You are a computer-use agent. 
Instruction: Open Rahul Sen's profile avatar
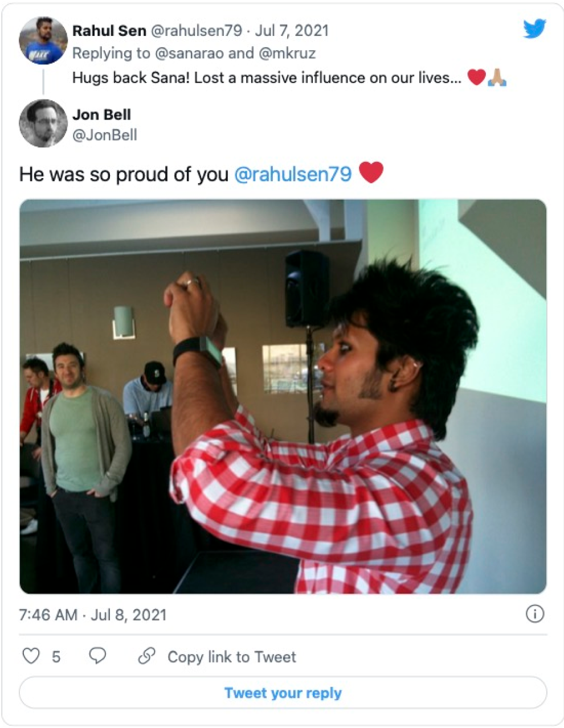(43, 40)
